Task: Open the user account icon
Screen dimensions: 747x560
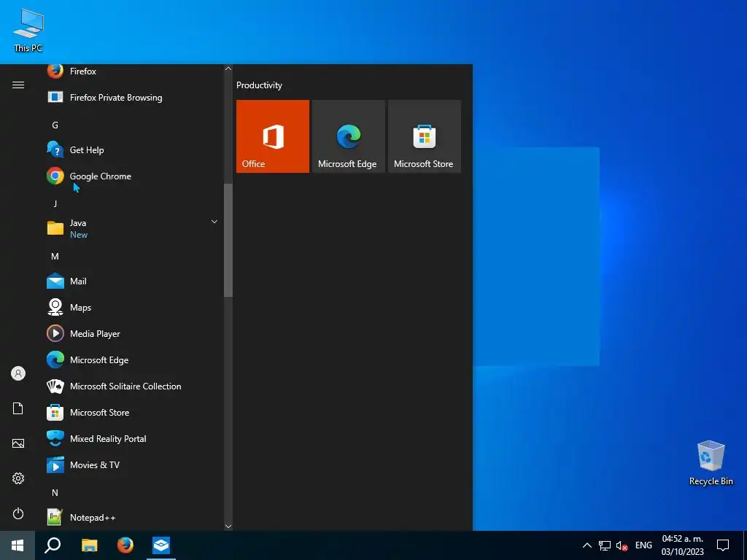Action: tap(18, 373)
